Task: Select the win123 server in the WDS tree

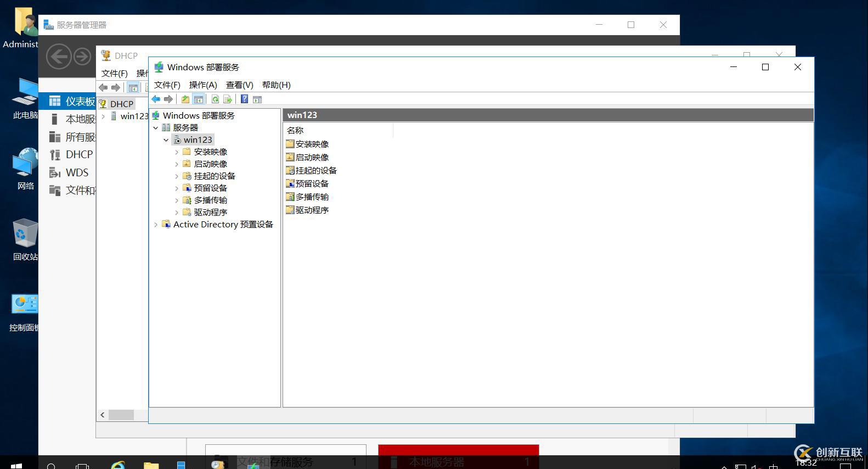Action: pyautogui.click(x=198, y=140)
